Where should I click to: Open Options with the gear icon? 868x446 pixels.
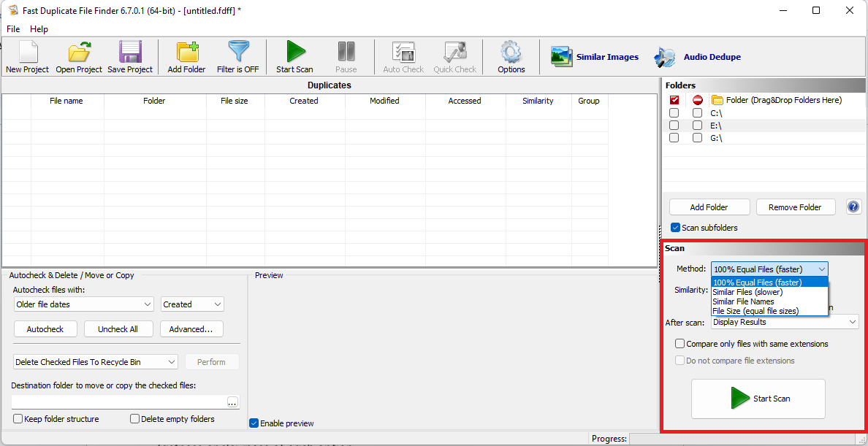(x=511, y=56)
